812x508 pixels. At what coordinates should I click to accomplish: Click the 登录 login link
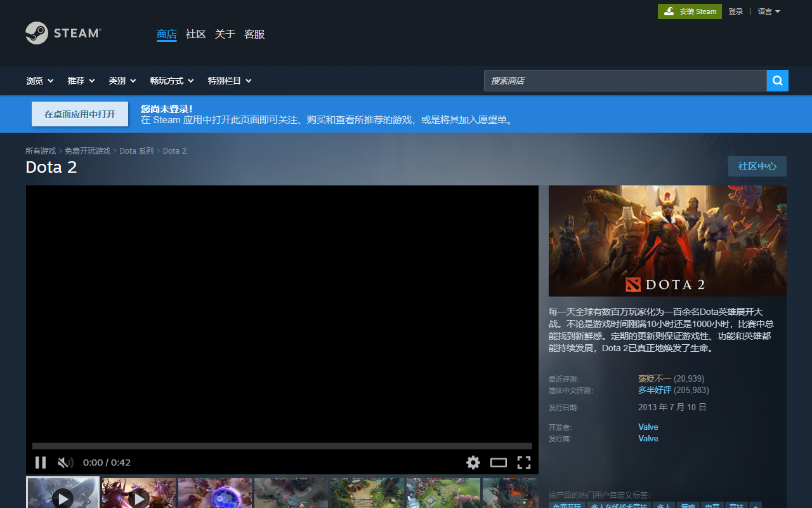735,11
